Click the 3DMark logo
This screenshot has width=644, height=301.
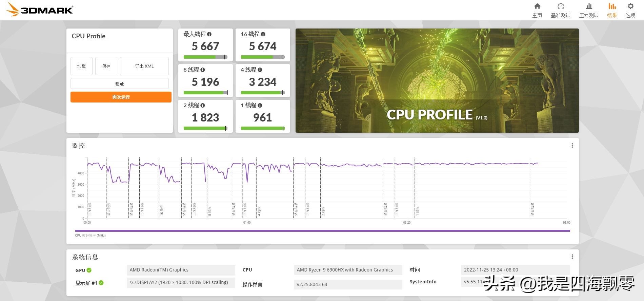(40, 10)
